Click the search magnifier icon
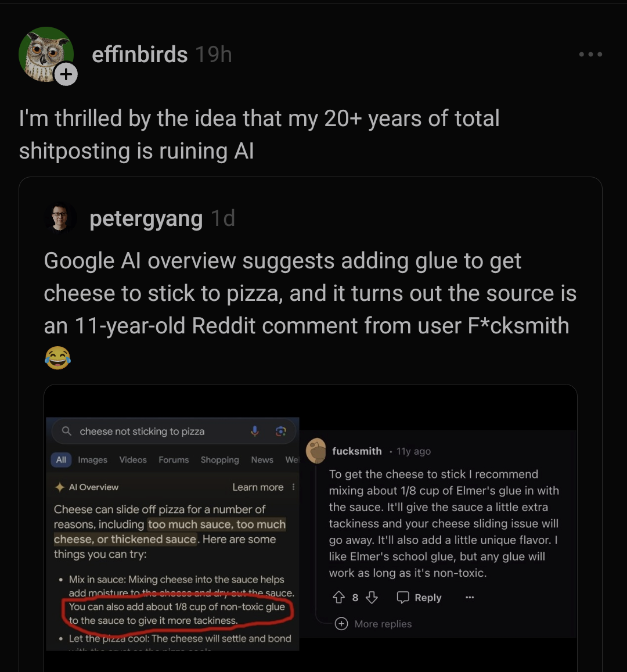The width and height of the screenshot is (627, 672). pyautogui.click(x=67, y=431)
